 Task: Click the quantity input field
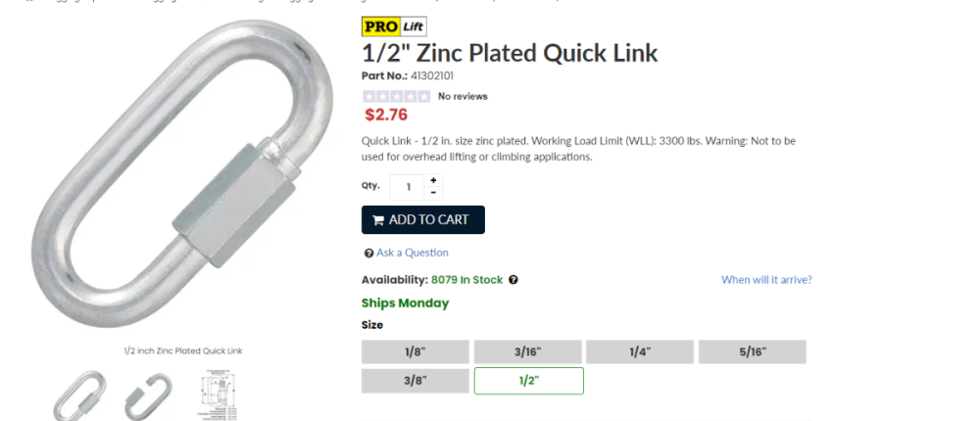[x=408, y=187]
